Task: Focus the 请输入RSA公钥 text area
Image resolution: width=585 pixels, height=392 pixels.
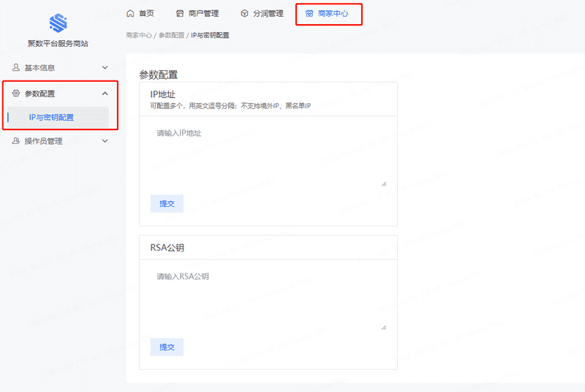Action: coord(268,298)
